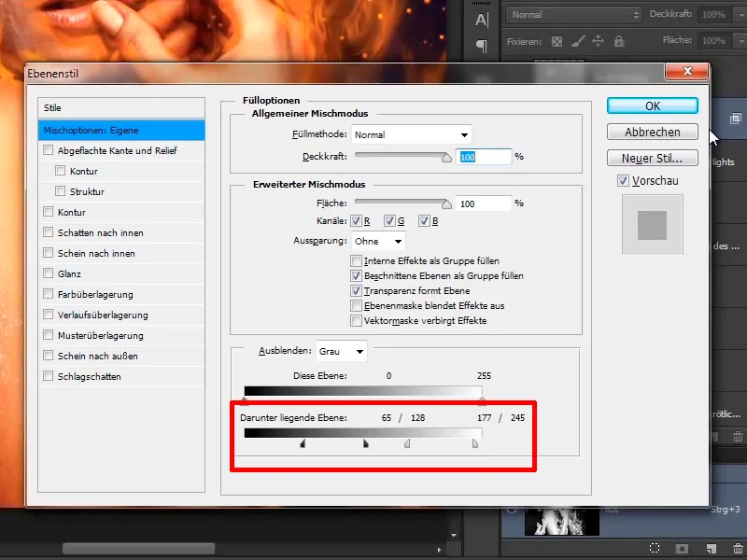Image resolution: width=747 pixels, height=560 pixels.
Task: Enable Schlagschatten checkbox
Action: 49,376
